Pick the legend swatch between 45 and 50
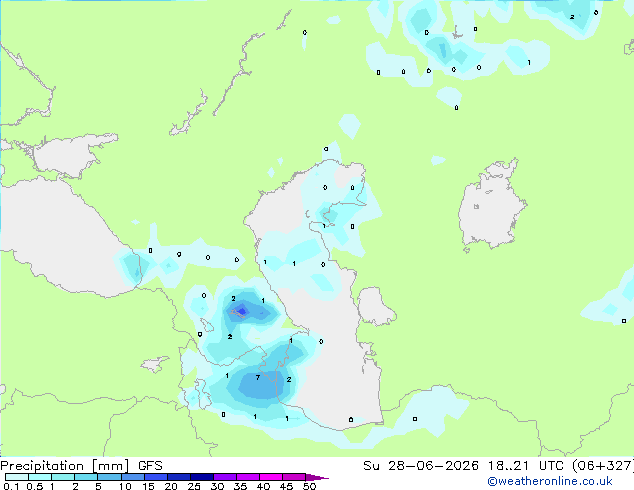This screenshot has width=634, height=490. (294, 477)
